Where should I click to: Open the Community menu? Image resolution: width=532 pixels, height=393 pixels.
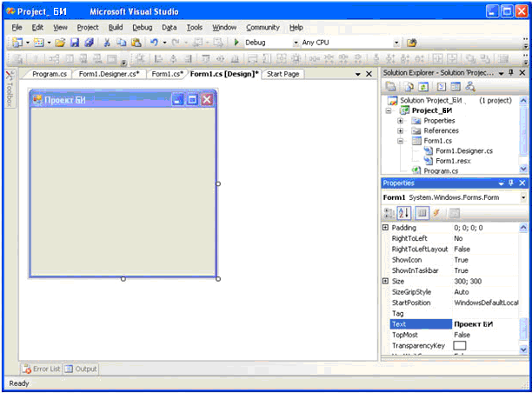[x=263, y=28]
